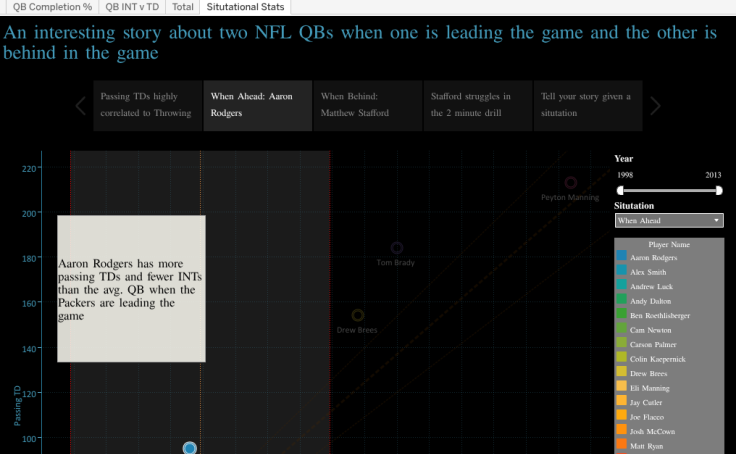Image resolution: width=736 pixels, height=454 pixels.
Task: Click the Carson Palmer legend color swatch
Action: coord(621,342)
